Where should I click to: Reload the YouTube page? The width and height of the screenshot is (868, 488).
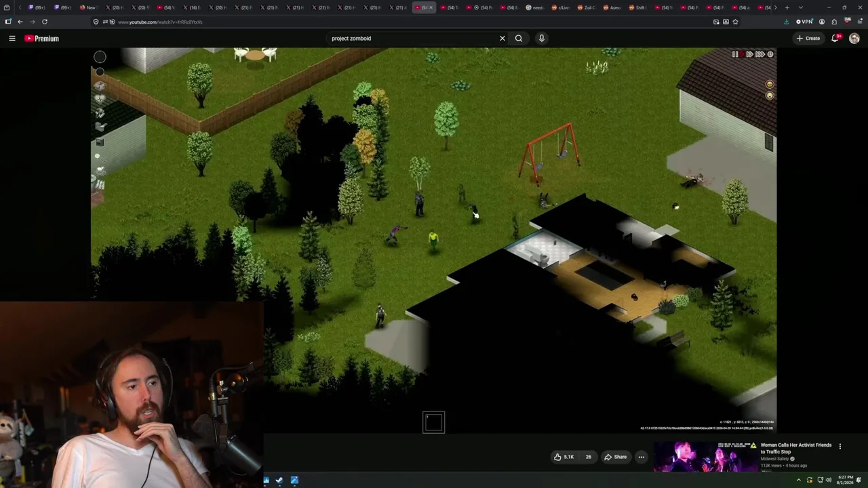point(45,22)
